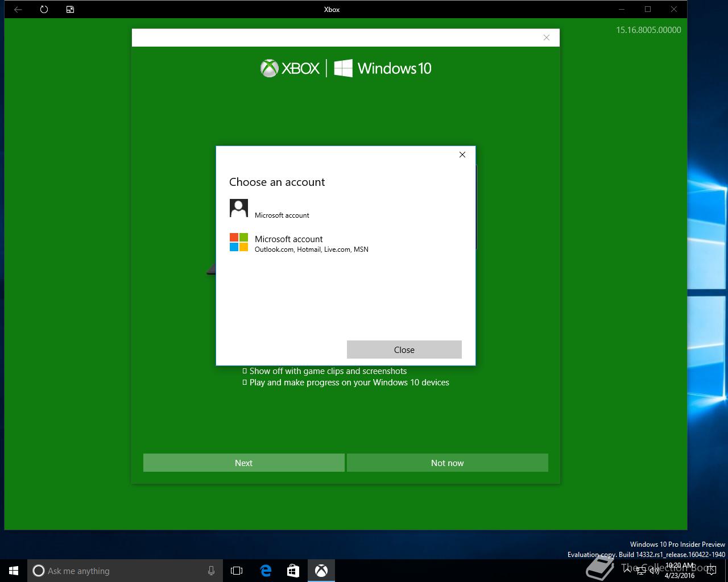The height and width of the screenshot is (582, 728).
Task: Click the Next button
Action: click(243, 463)
